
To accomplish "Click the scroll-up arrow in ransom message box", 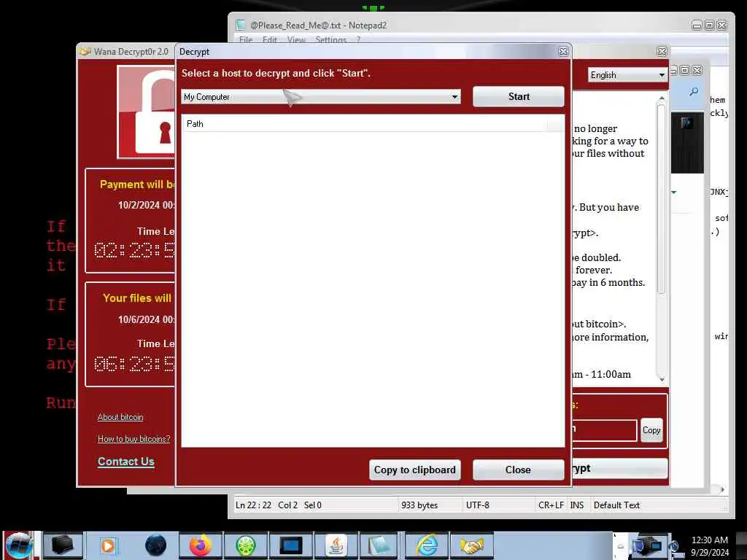I will coord(661,98).
